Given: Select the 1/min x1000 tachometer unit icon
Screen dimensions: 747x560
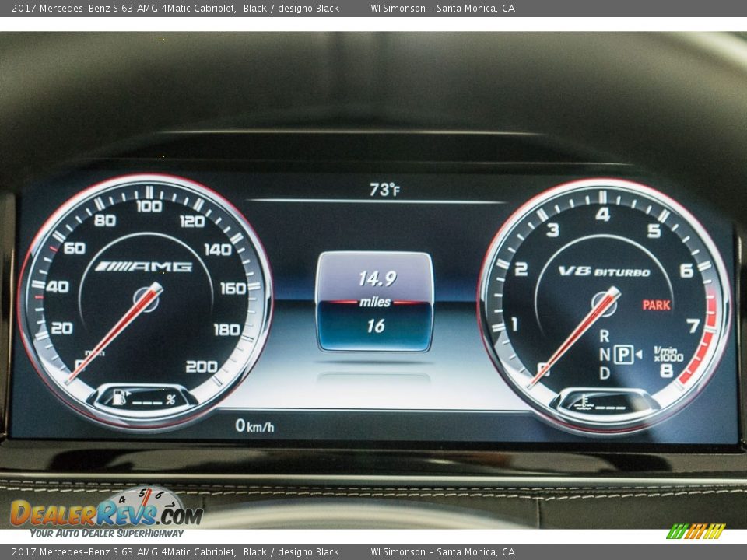Looking at the screenshot, I should tap(668, 354).
